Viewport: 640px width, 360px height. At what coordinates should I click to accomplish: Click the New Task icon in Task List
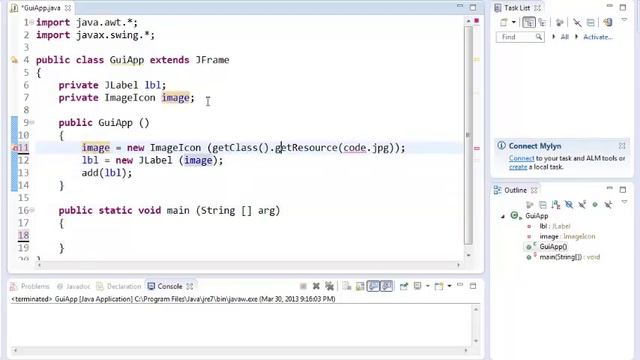coord(504,22)
